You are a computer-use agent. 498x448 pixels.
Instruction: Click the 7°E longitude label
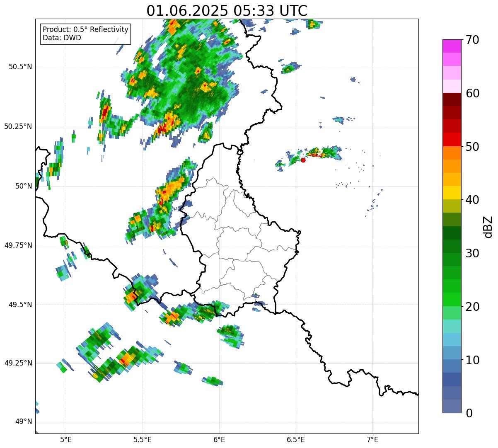(372, 439)
